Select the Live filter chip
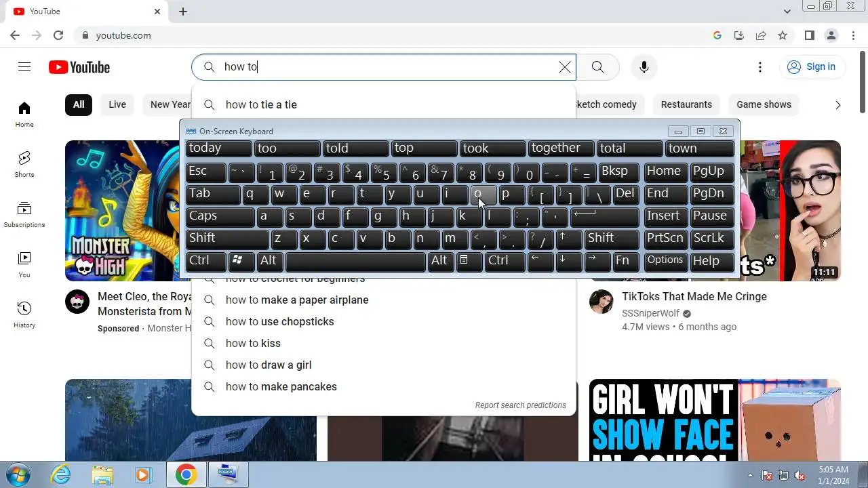This screenshot has width=868, height=488. 117,104
